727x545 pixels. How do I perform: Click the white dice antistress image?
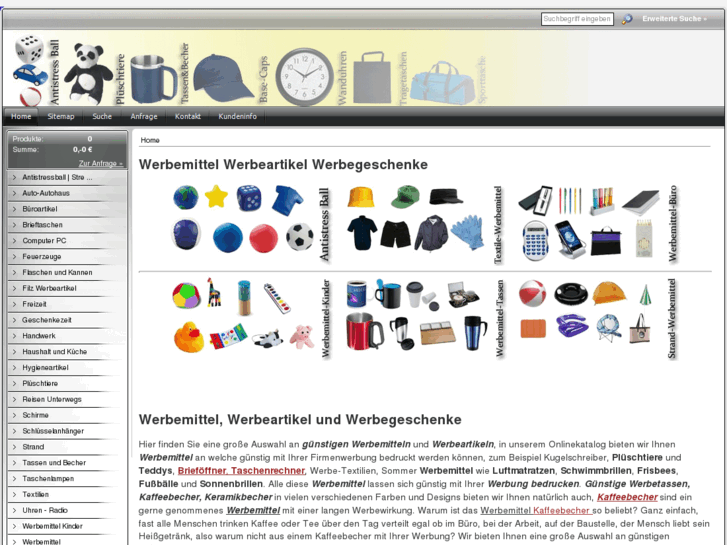click(29, 49)
